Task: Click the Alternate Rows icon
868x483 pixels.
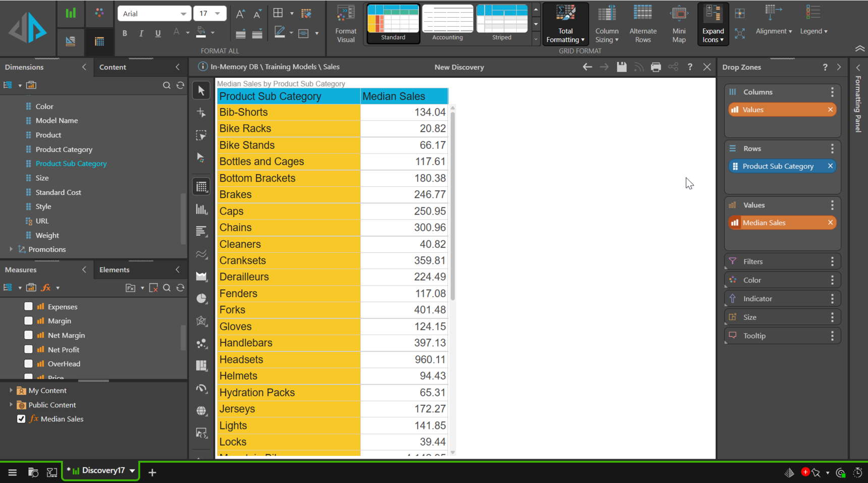Action: pyautogui.click(x=643, y=24)
